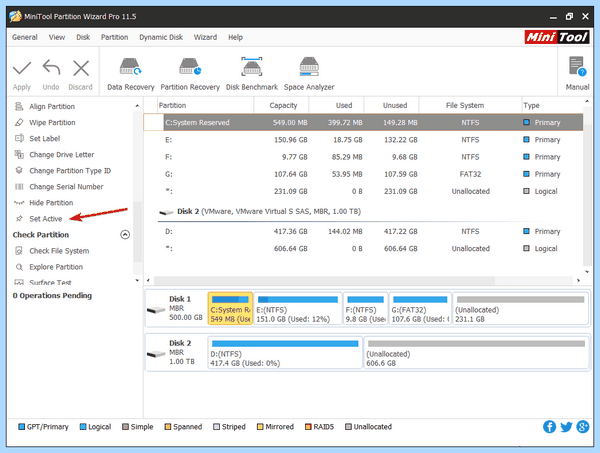Click the Undo arrow icon
The width and height of the screenshot is (600, 453).
[51, 68]
